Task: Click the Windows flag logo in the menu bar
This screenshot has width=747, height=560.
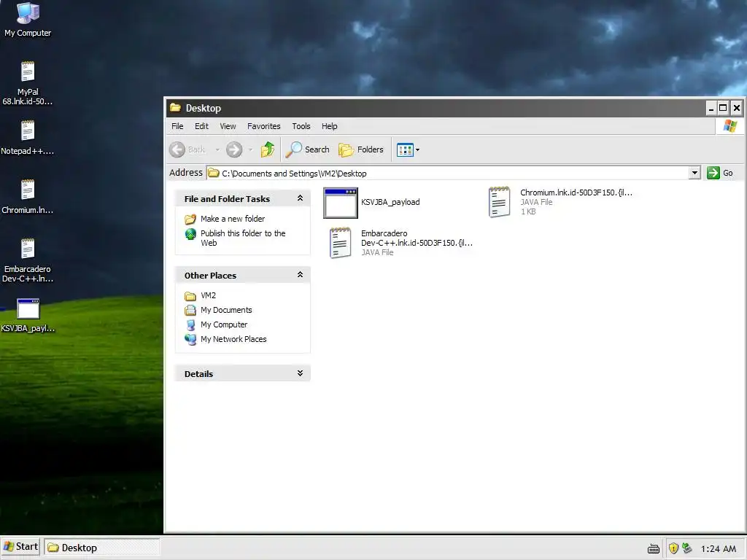Action: tap(729, 126)
